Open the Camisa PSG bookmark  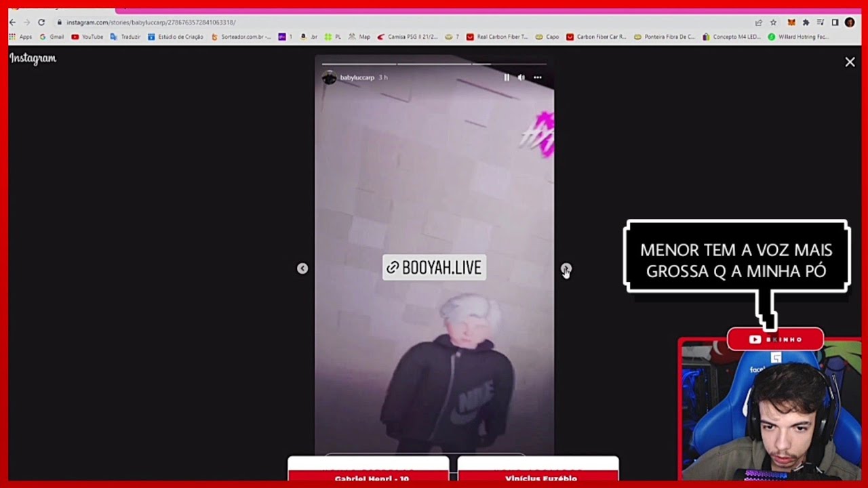tap(408, 37)
